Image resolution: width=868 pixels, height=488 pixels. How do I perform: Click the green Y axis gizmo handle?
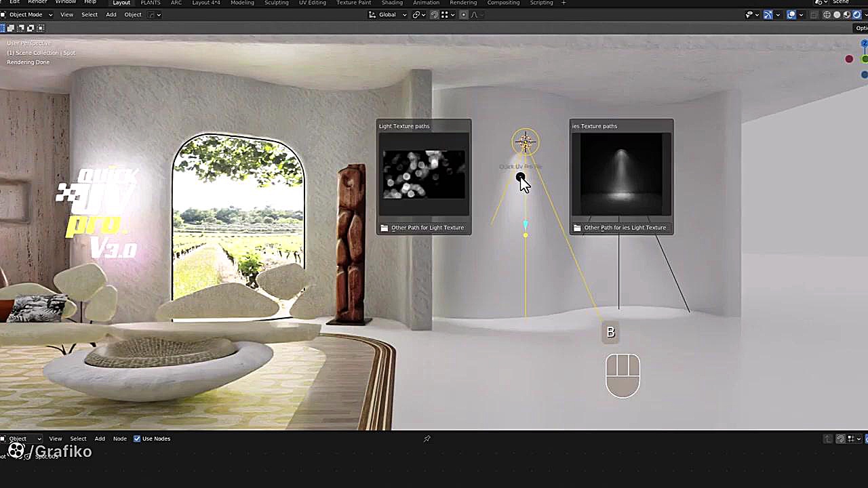[x=865, y=59]
